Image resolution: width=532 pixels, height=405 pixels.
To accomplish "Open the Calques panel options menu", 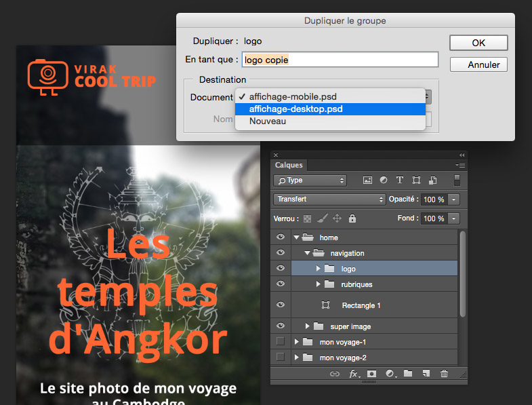I will click(460, 165).
